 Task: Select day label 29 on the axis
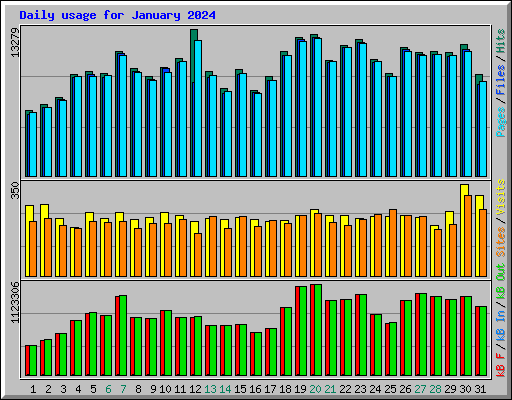click(x=450, y=389)
